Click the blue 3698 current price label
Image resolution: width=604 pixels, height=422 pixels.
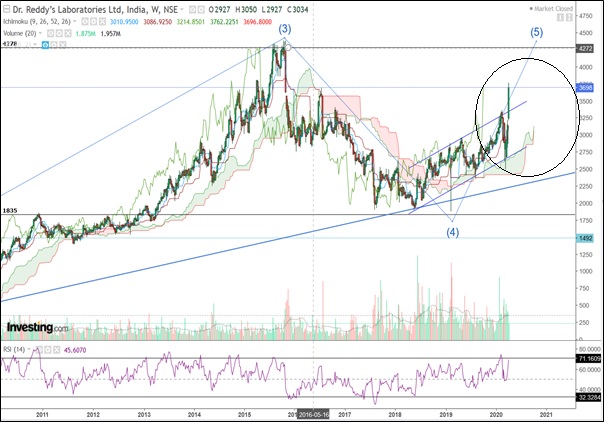[x=585, y=88]
